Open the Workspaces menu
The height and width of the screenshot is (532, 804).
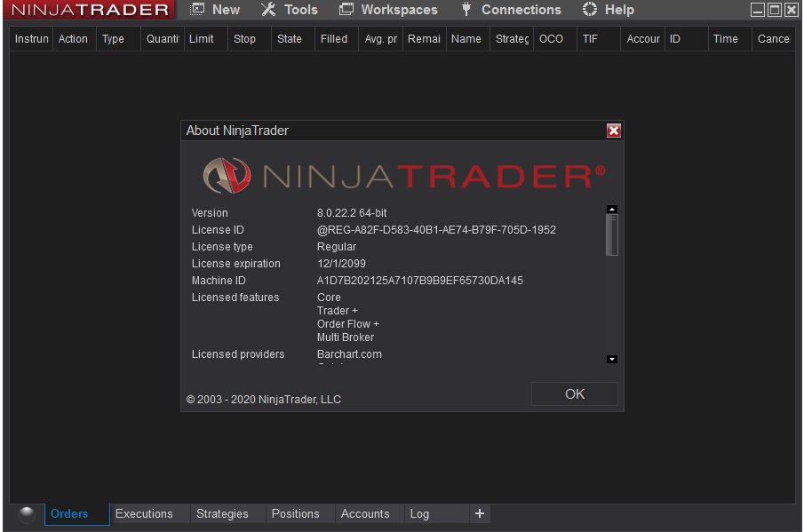(x=388, y=10)
